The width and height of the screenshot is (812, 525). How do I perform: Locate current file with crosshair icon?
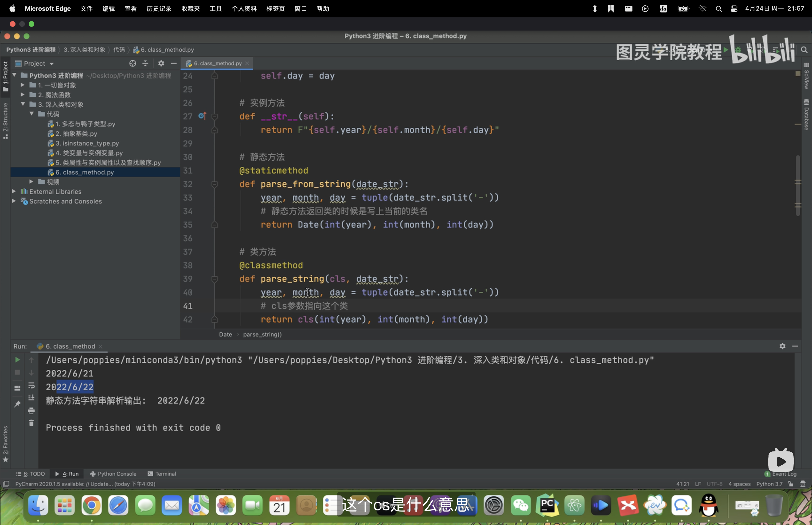pyautogui.click(x=133, y=63)
